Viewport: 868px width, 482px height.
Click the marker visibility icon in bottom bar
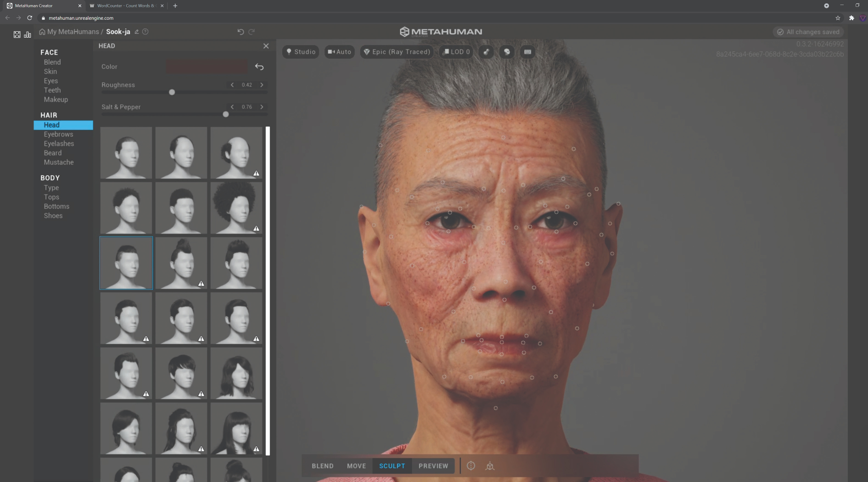tap(490, 466)
